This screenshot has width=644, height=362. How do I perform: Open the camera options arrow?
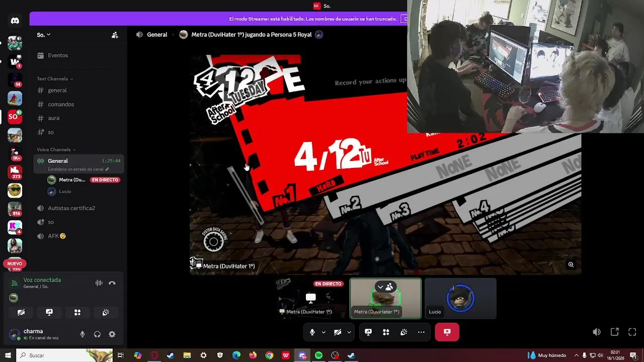[x=349, y=332]
